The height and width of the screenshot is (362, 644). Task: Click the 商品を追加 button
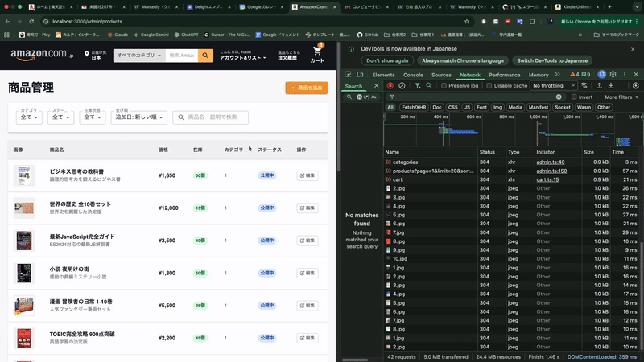coord(306,88)
